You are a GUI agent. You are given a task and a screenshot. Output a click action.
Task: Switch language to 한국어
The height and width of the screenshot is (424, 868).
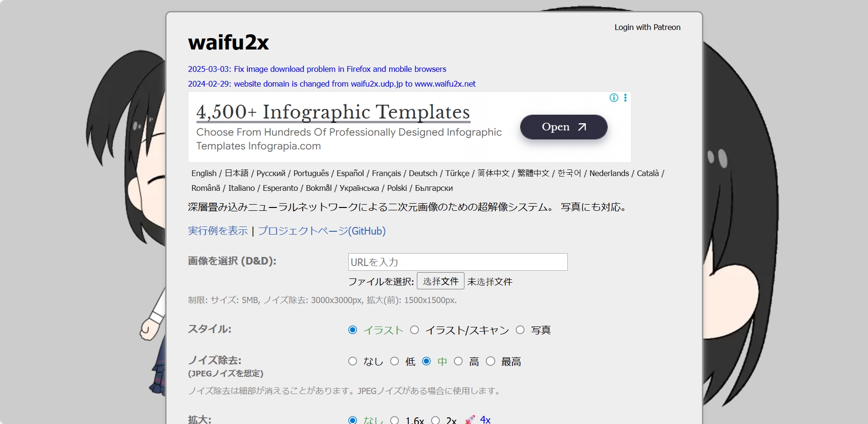click(x=570, y=173)
